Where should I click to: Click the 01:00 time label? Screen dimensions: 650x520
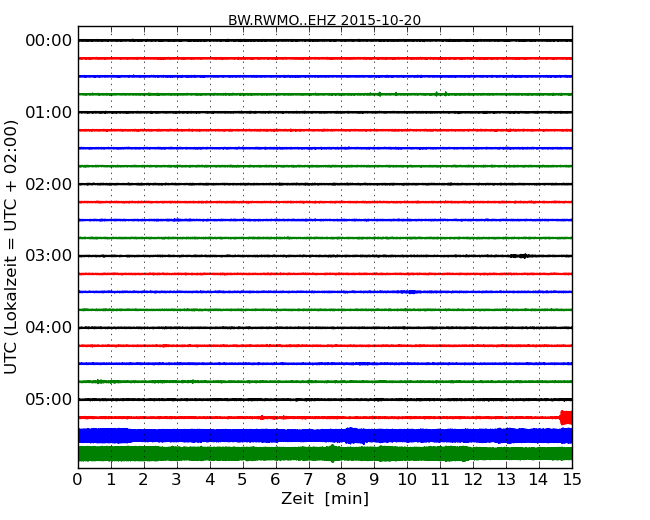point(49,112)
